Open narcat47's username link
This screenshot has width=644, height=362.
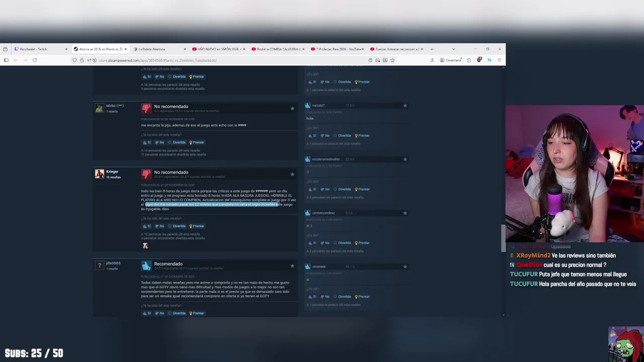pos(318,106)
